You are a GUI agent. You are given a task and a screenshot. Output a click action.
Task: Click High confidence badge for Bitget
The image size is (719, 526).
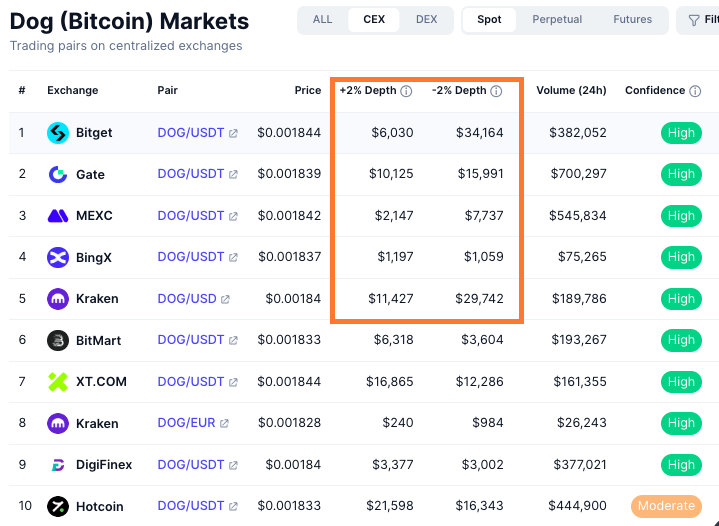point(681,133)
